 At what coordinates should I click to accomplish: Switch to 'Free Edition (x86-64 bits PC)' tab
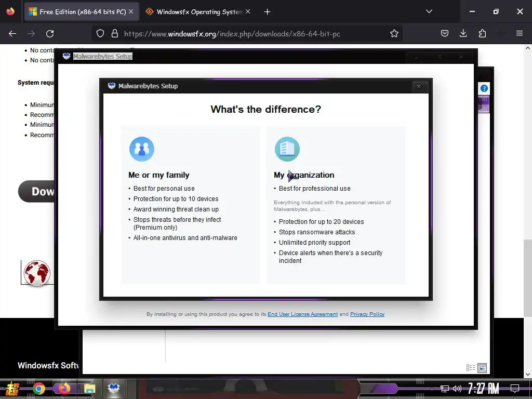tap(82, 12)
